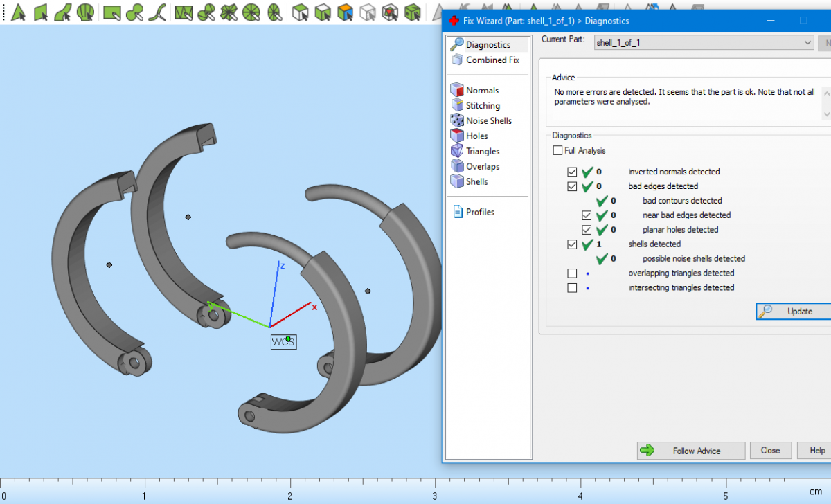831x504 pixels.
Task: Check overlapping triangles detected option
Action: tap(572, 273)
